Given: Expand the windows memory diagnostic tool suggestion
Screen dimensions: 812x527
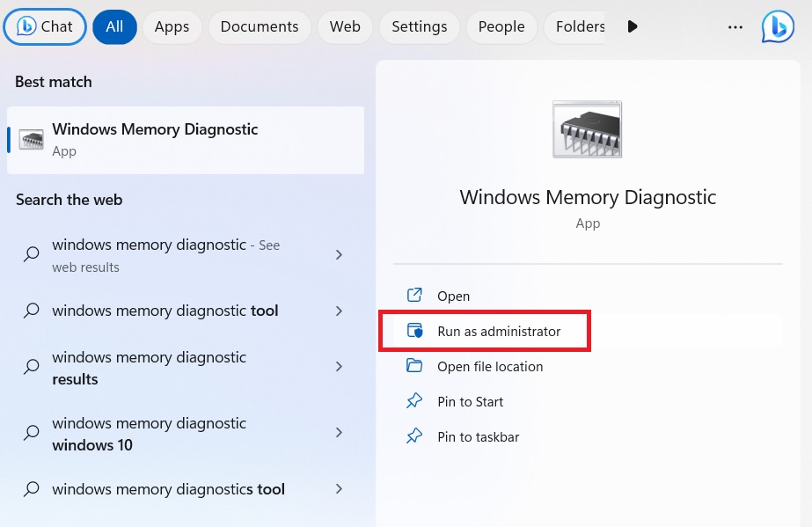Looking at the screenshot, I should [x=339, y=311].
